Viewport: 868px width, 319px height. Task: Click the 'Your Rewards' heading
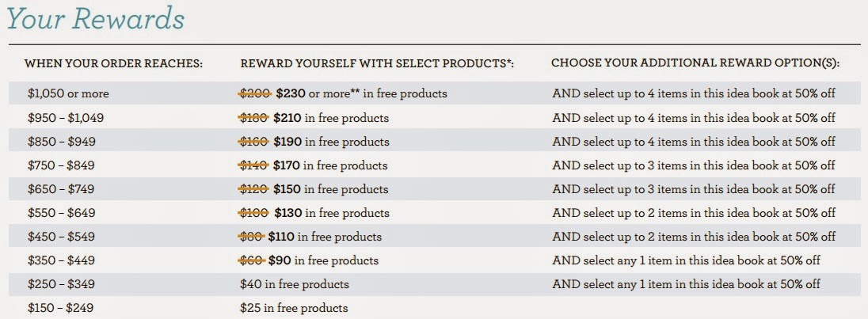point(95,17)
